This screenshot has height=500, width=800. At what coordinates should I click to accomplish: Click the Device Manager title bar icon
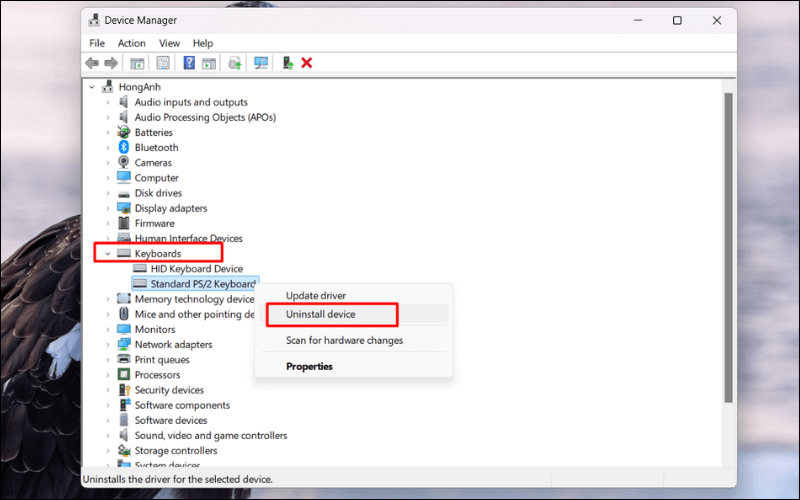point(94,20)
